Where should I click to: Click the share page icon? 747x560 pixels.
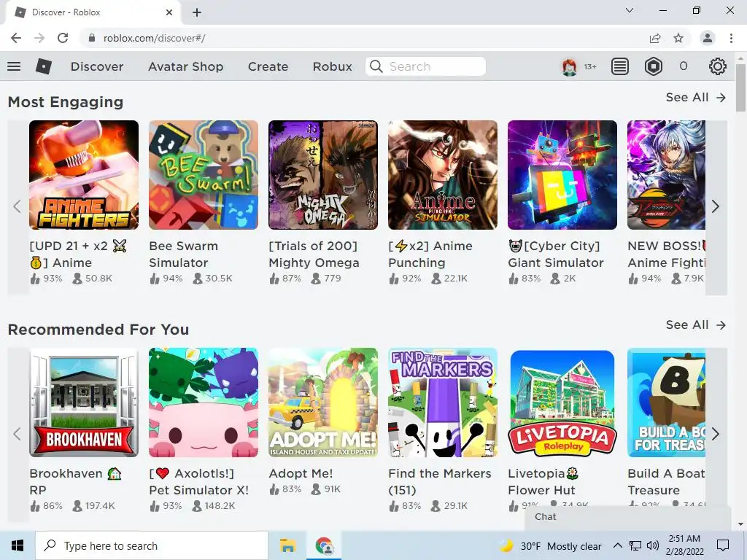click(655, 38)
